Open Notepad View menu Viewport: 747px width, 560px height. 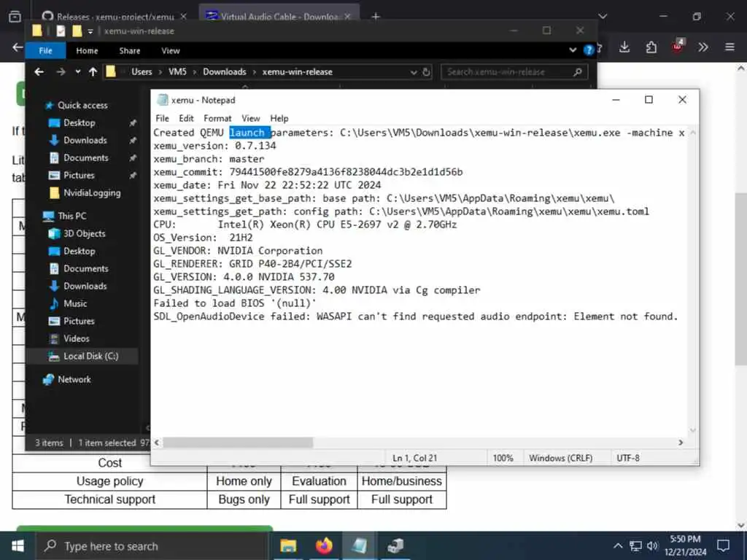click(251, 118)
